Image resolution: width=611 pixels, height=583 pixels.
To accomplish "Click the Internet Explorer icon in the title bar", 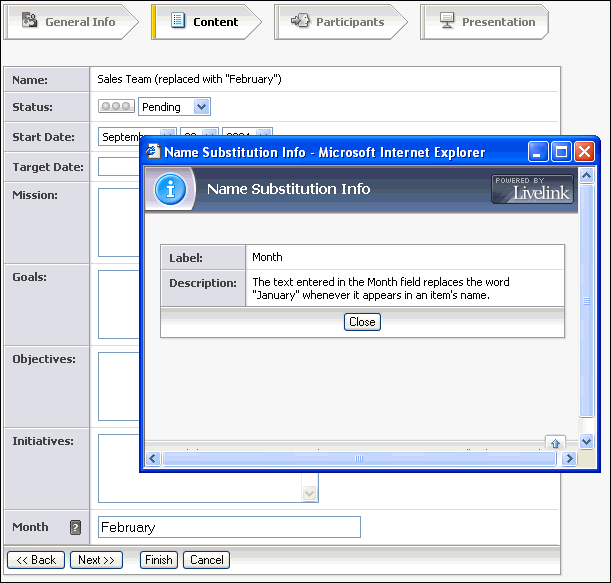I will pyautogui.click(x=154, y=153).
